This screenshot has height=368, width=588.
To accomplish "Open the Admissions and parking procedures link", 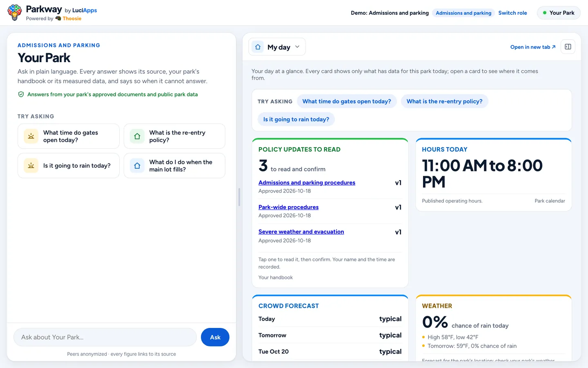I will [307, 183].
